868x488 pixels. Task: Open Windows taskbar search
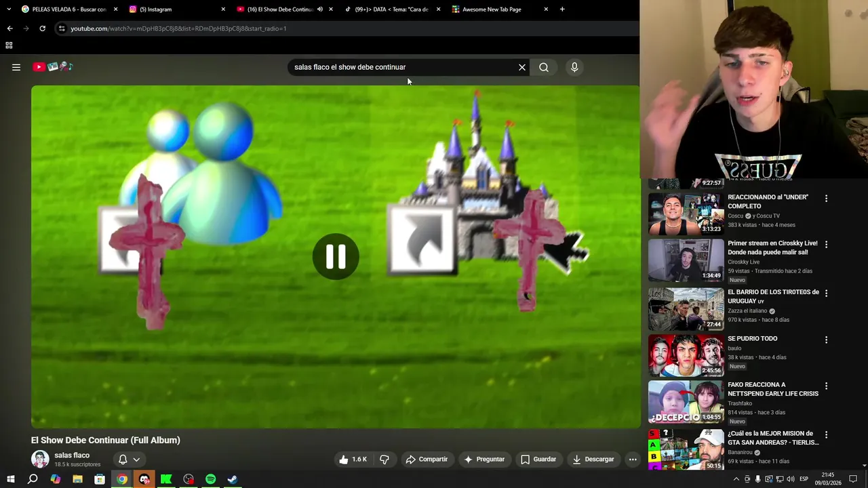[x=33, y=479]
